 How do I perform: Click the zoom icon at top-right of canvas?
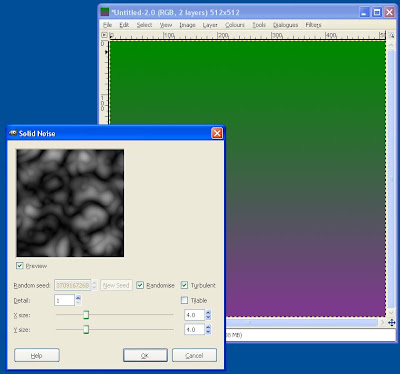point(391,35)
